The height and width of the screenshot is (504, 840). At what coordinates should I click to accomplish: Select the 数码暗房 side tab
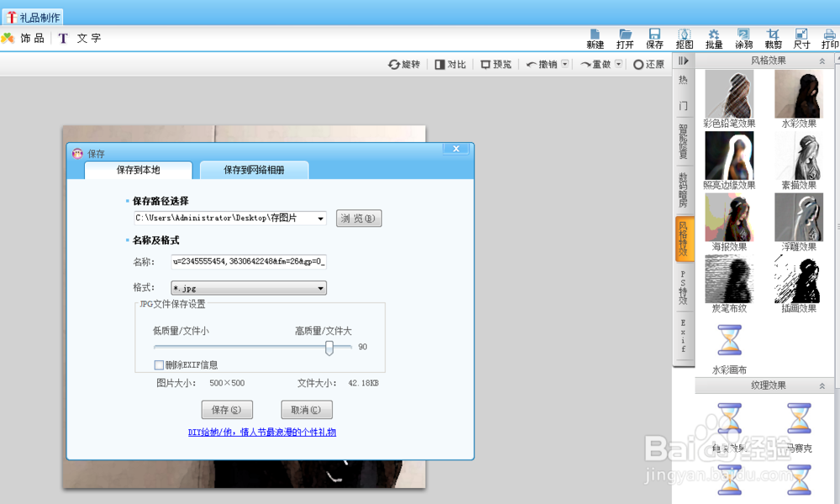click(683, 190)
